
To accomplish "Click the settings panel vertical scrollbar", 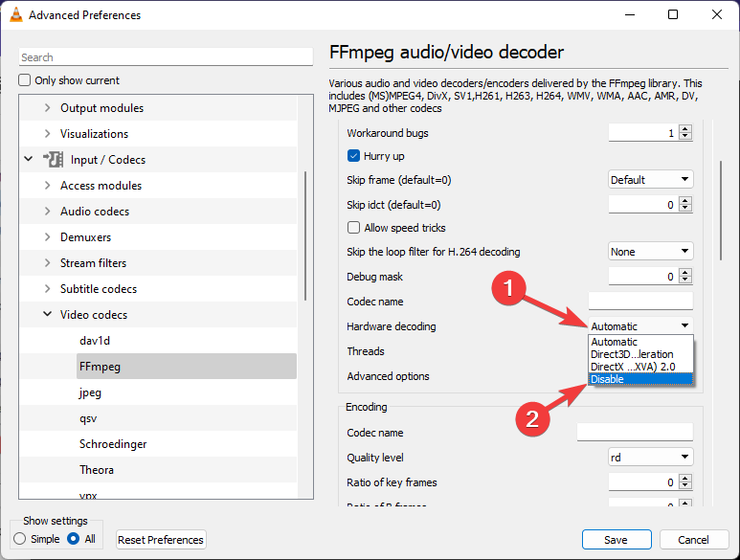I will point(721,211).
